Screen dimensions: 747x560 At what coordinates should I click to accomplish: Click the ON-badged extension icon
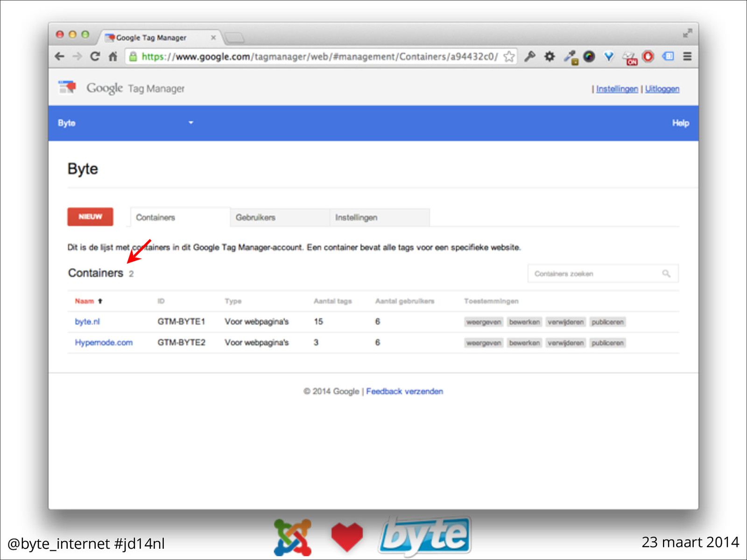coord(630,58)
